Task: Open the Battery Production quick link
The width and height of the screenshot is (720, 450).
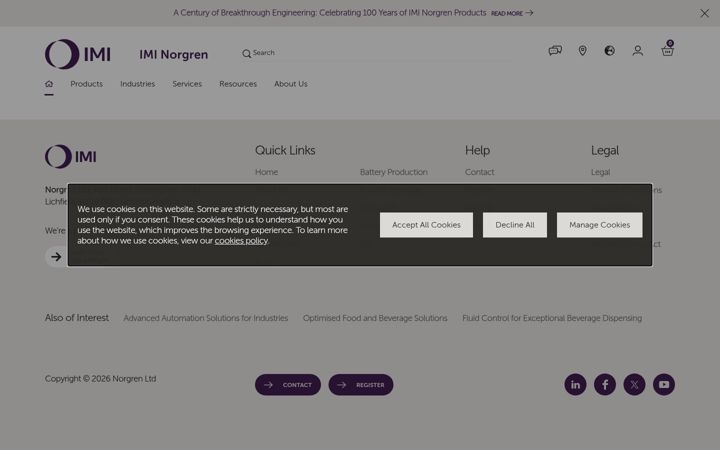Action: click(394, 172)
